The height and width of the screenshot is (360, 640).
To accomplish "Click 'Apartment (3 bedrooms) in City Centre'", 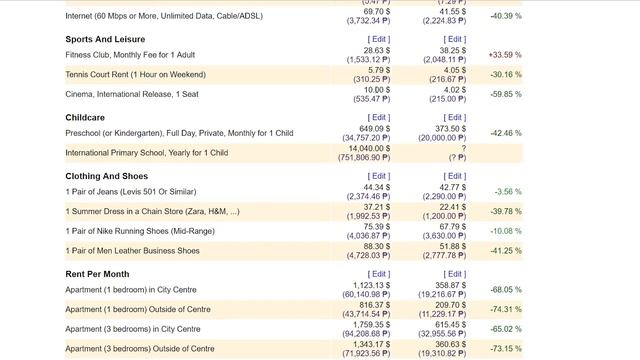I will 133,329.
